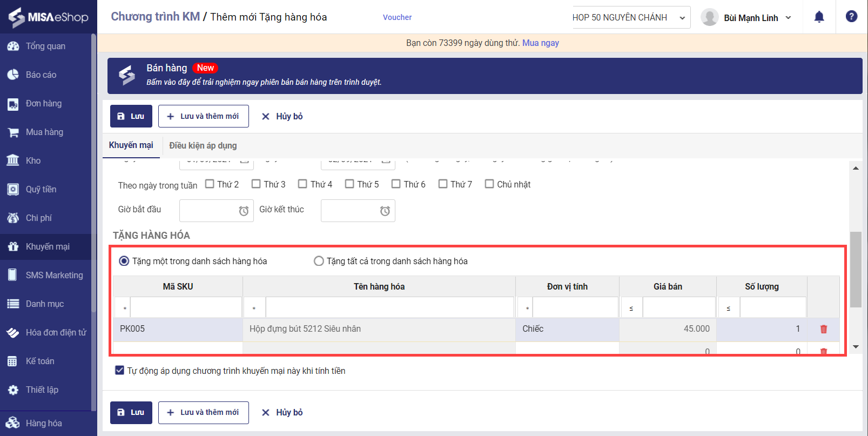The image size is (868, 436).
Task: Open the start time clock picker
Action: coord(244,211)
